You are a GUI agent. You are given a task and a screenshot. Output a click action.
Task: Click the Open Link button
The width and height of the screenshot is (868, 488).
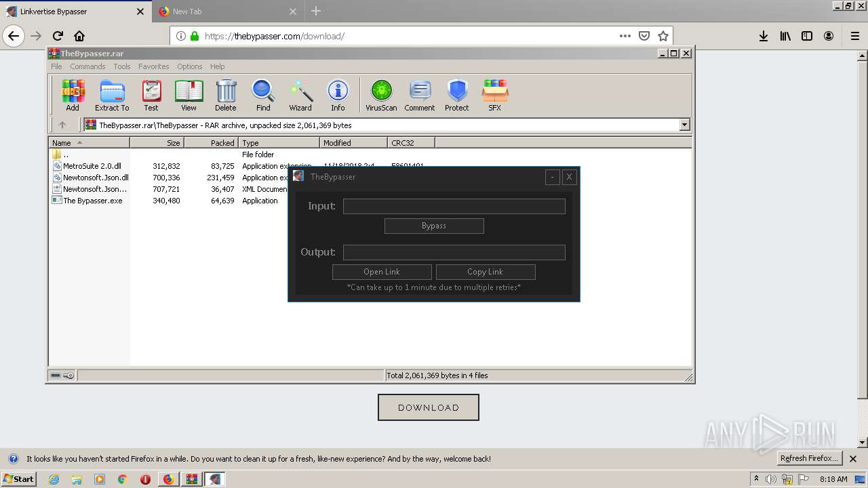[x=382, y=272]
